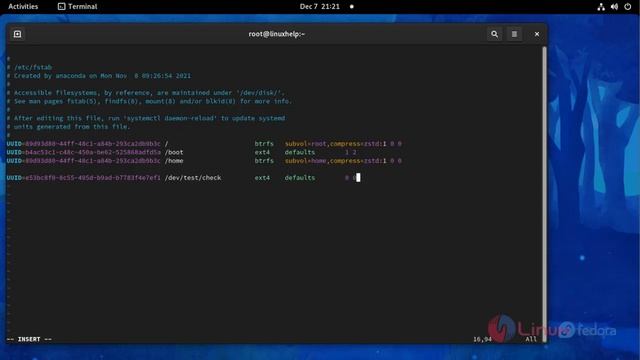Click the -- INSERT -- mode indicator
640x360 pixels.
pyautogui.click(x=29, y=339)
